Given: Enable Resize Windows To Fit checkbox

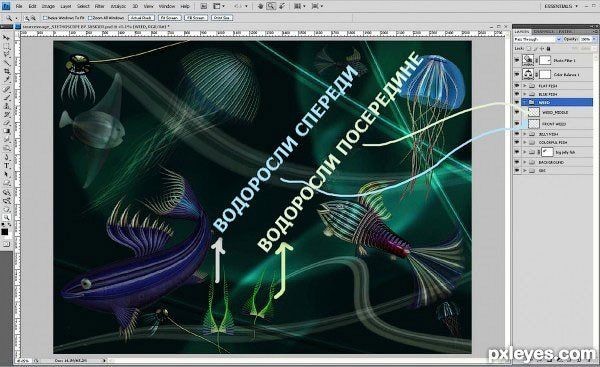Looking at the screenshot, I should coord(45,18).
